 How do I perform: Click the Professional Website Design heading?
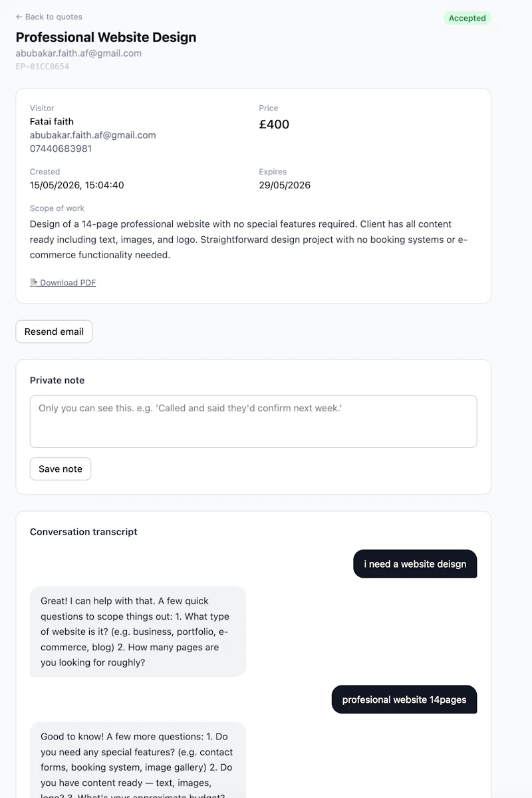(x=106, y=37)
